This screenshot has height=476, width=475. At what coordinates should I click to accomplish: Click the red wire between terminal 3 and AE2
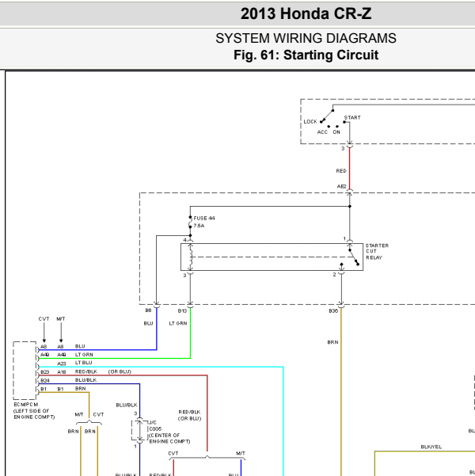click(x=350, y=169)
